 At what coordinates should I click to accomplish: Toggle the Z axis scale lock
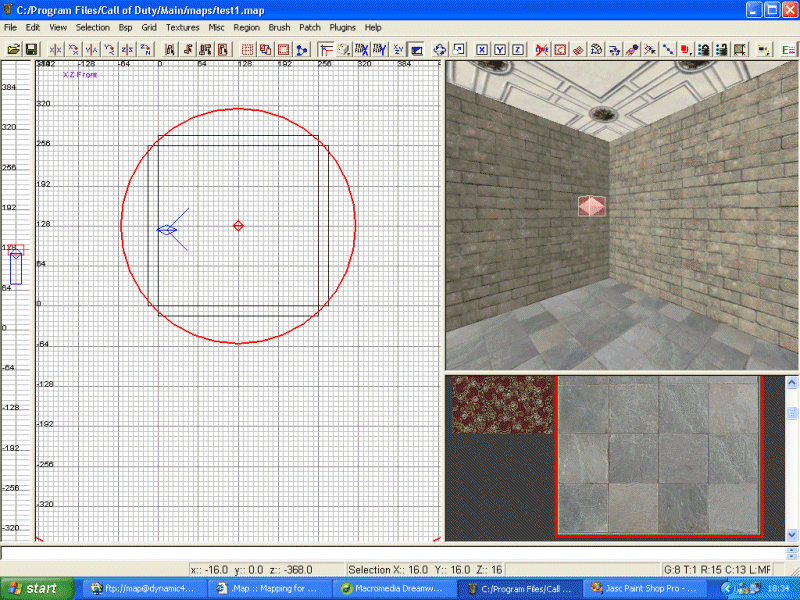point(518,49)
